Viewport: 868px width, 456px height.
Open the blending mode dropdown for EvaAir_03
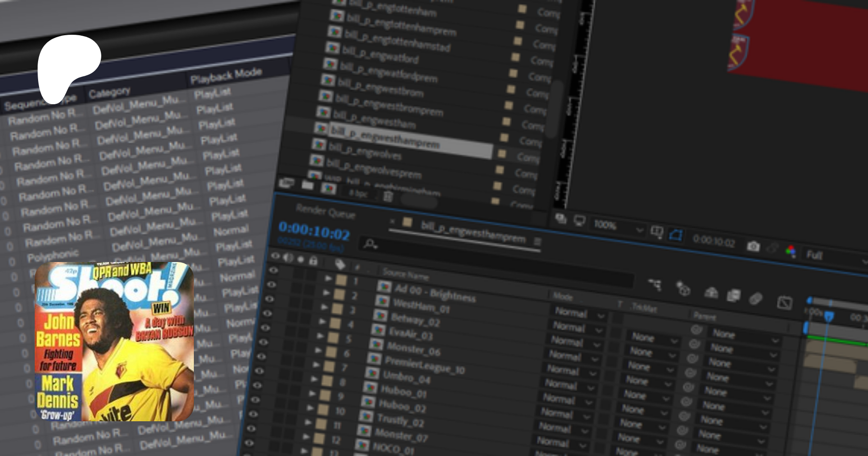597,345
